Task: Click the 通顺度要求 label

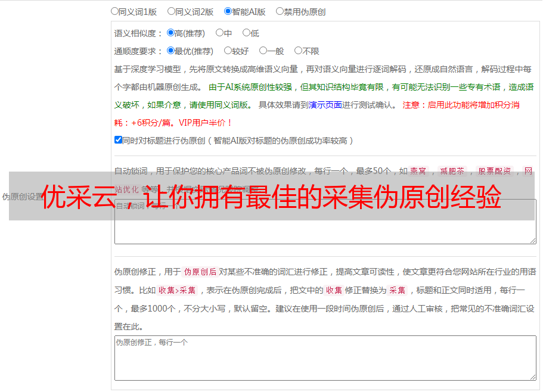Action: click(x=138, y=52)
